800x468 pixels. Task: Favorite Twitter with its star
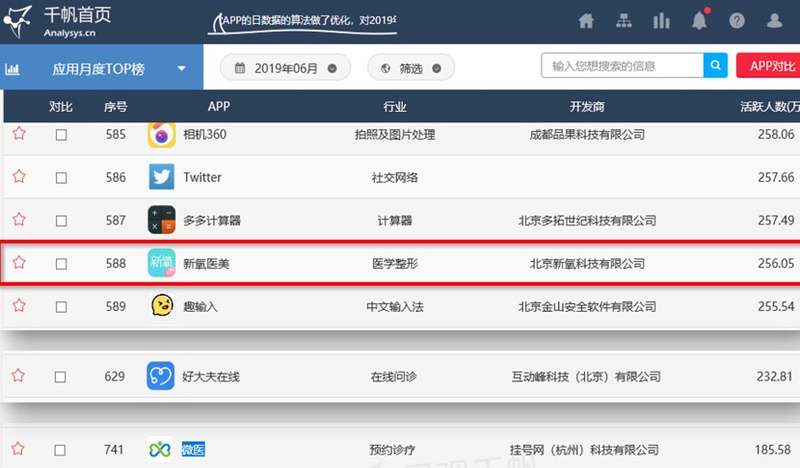[19, 177]
